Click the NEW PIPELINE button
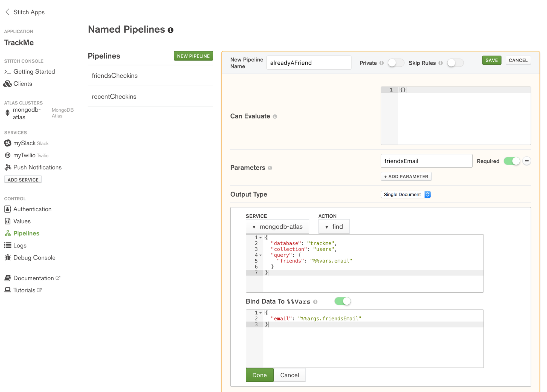 pos(193,56)
